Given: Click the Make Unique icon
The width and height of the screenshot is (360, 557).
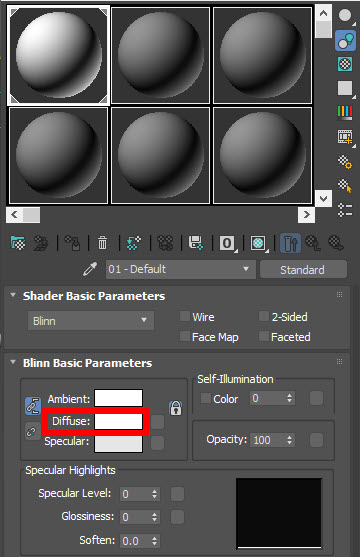Looking at the screenshot, I should (165, 243).
